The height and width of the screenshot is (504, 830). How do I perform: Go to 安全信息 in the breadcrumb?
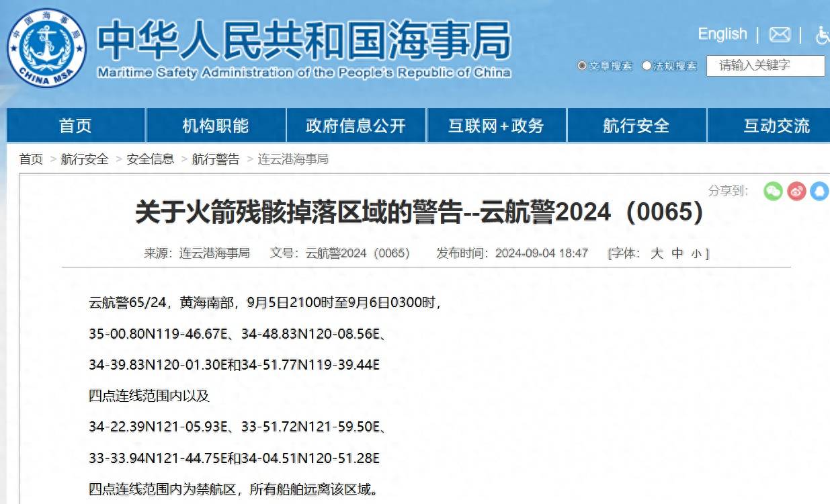pyautogui.click(x=150, y=159)
